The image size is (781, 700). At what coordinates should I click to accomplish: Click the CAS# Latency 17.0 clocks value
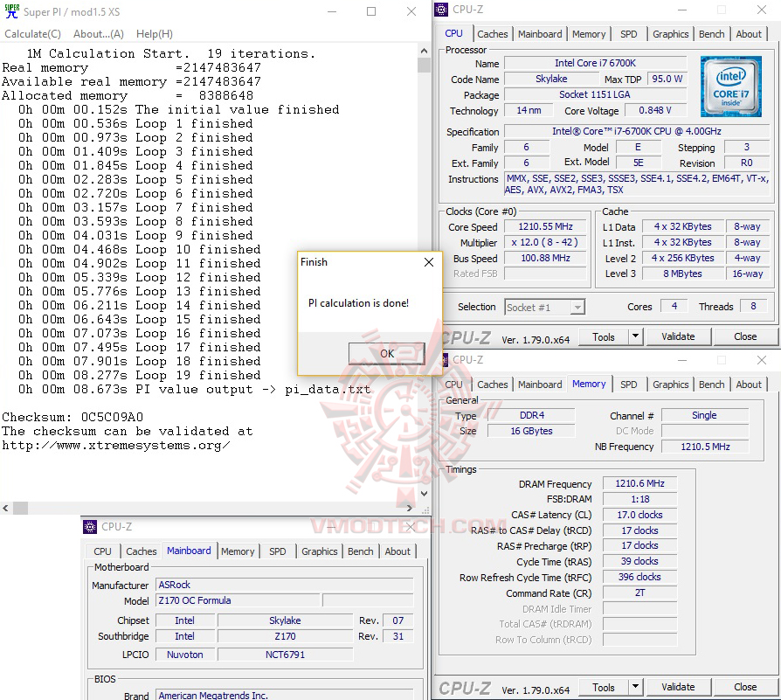639,515
